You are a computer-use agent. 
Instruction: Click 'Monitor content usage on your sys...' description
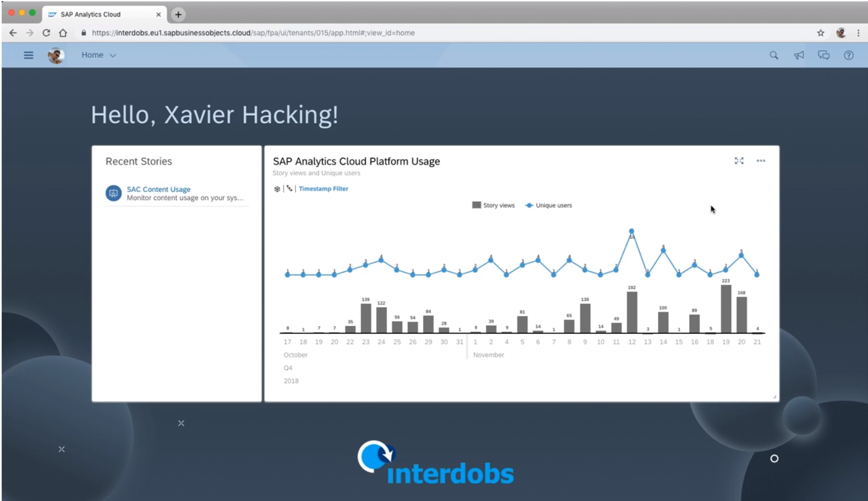(x=185, y=198)
